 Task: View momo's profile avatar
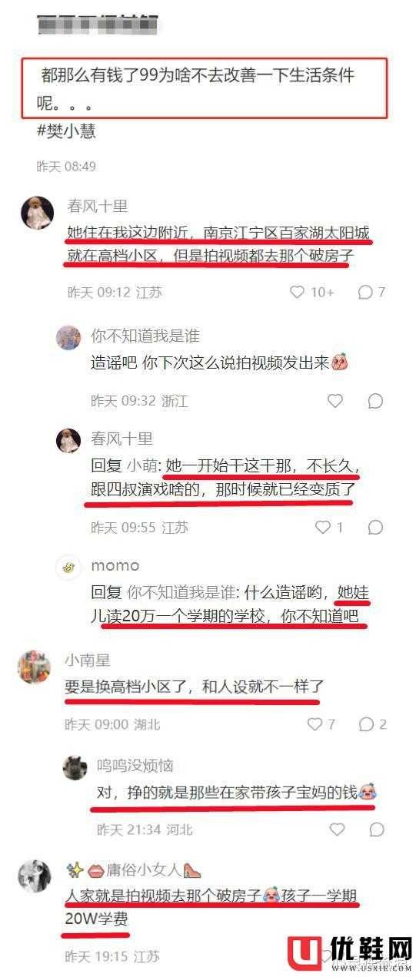coord(68,567)
